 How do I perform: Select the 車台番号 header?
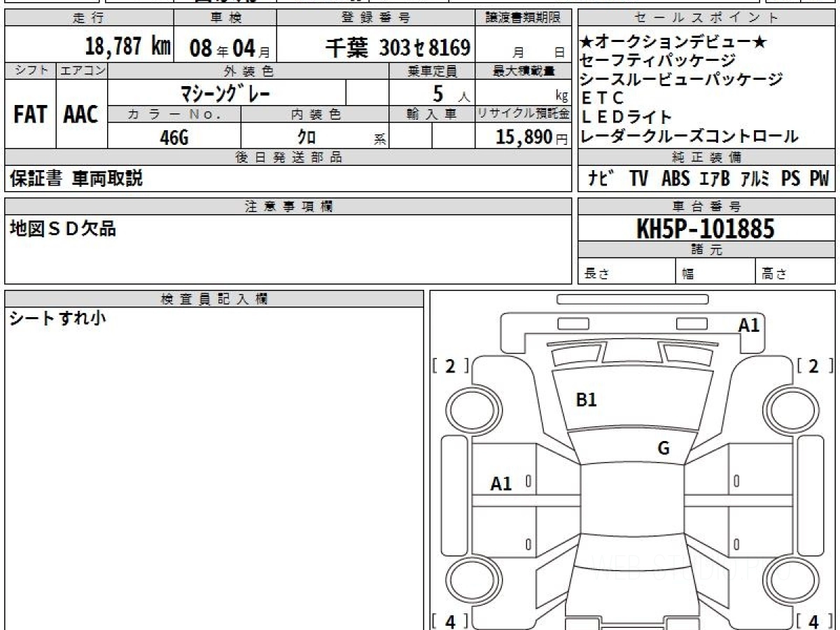(x=707, y=206)
